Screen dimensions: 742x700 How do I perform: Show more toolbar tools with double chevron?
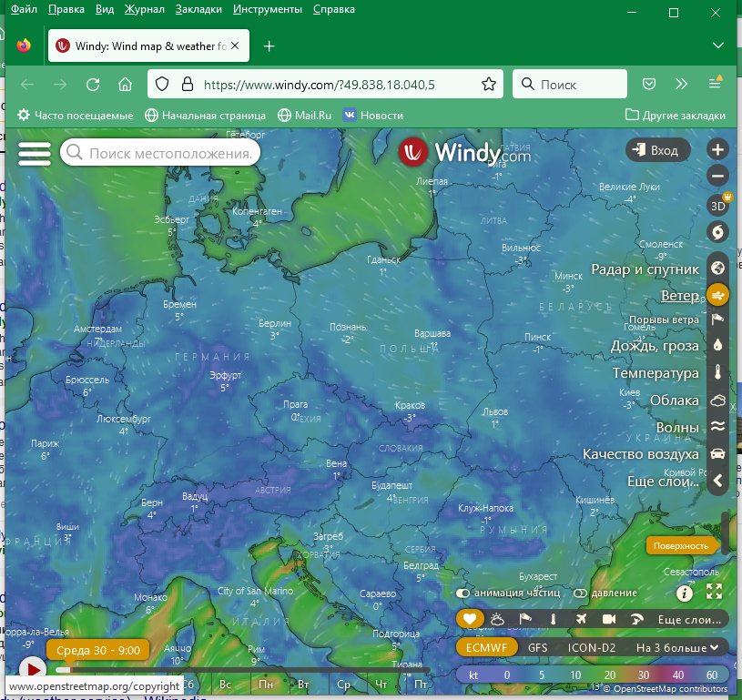click(681, 85)
